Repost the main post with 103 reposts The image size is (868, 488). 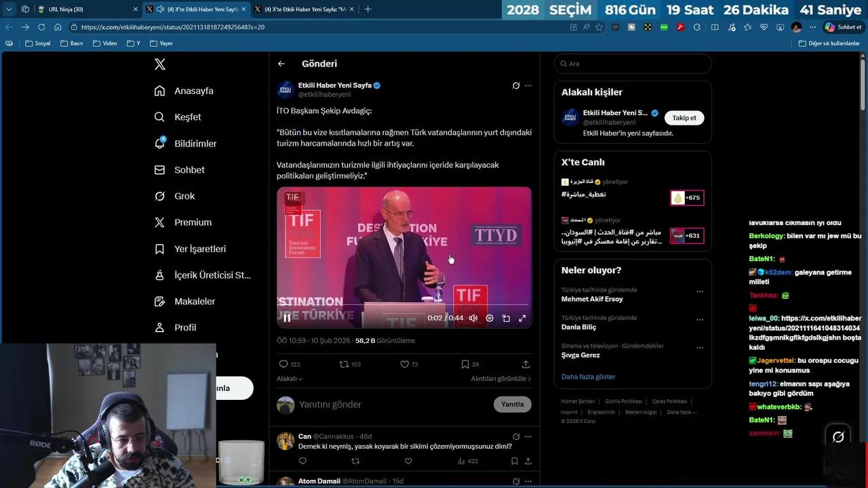point(350,364)
